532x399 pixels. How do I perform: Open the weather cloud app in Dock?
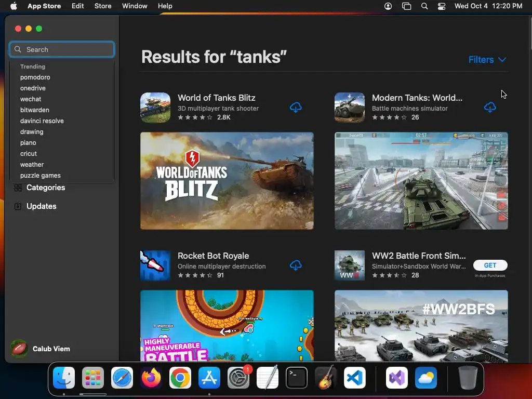coord(426,378)
